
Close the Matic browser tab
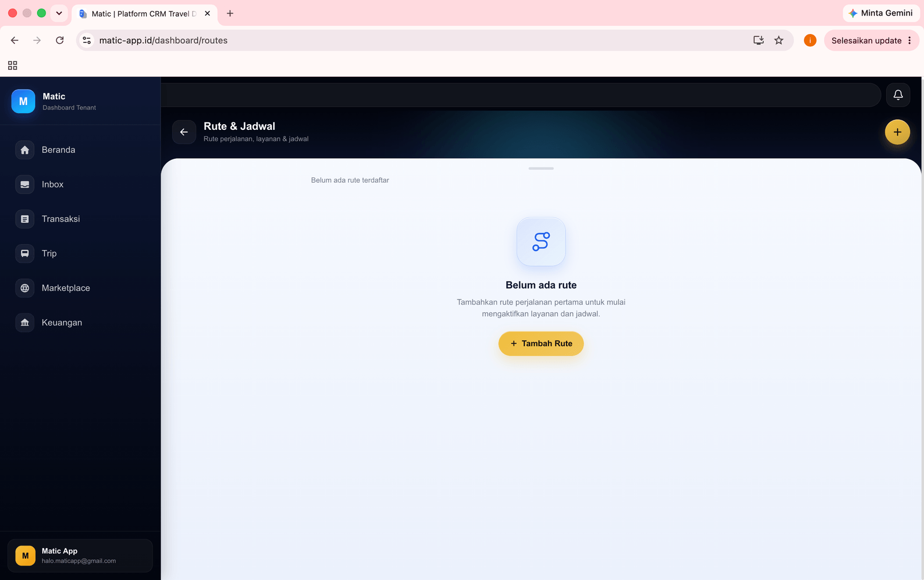(x=207, y=13)
